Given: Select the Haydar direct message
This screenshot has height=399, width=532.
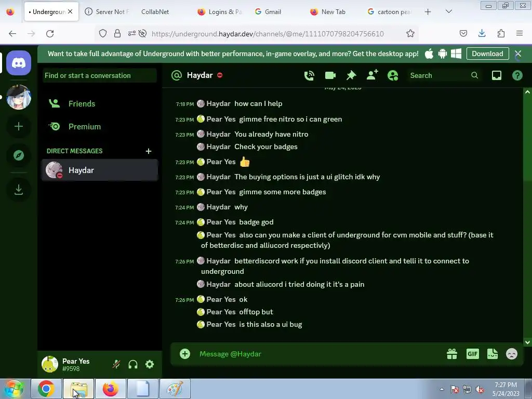Looking at the screenshot, I should tap(99, 170).
